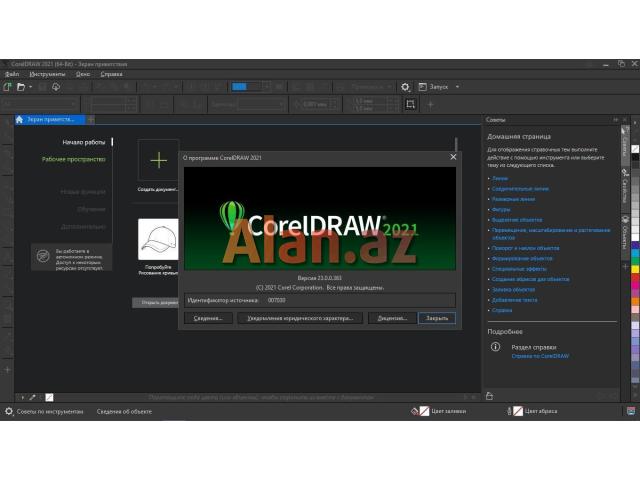Click the color proofing icon in status bar
The width and height of the screenshot is (640, 480).
(631, 411)
